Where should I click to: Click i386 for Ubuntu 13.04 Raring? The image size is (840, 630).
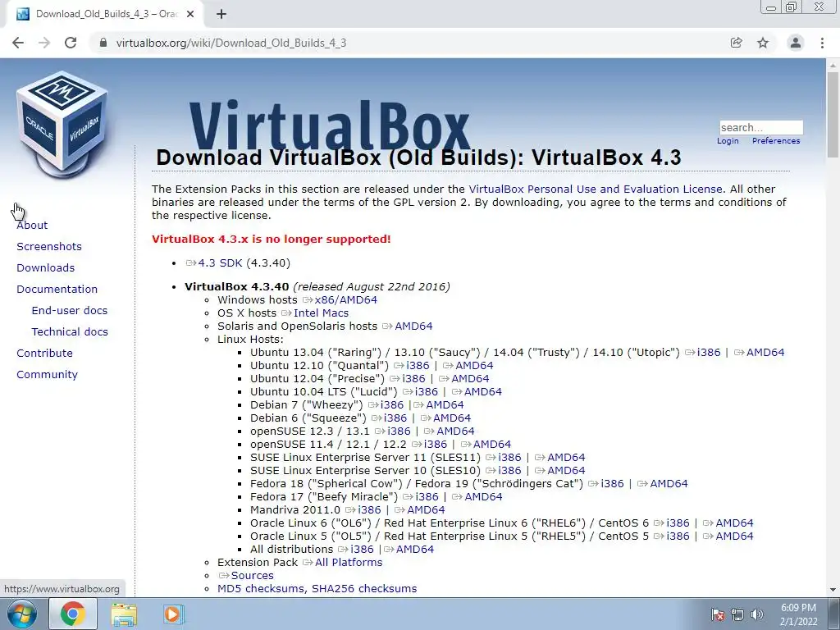tap(709, 353)
